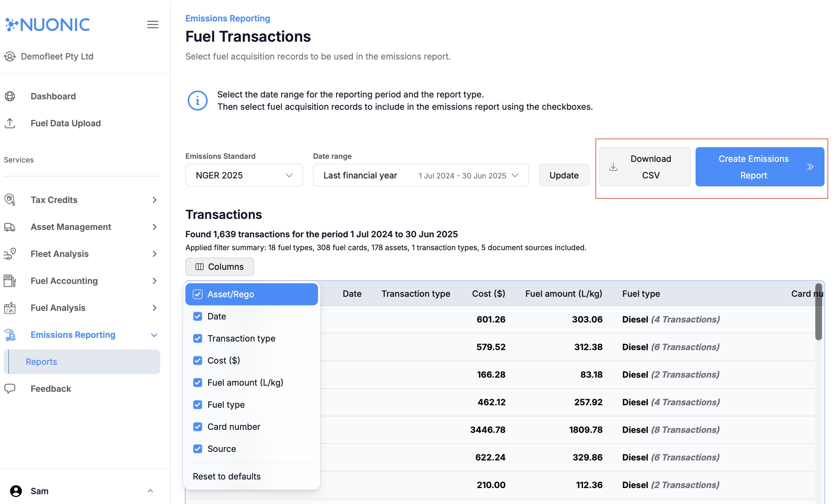This screenshot has height=504, width=838.
Task: Click the Download CSV button
Action: pos(644,166)
